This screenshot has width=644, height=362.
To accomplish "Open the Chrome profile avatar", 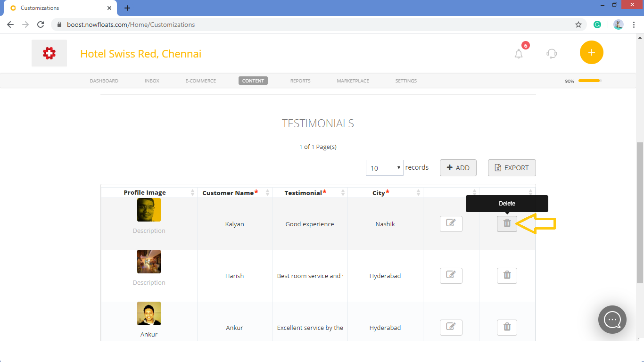I will 619,25.
